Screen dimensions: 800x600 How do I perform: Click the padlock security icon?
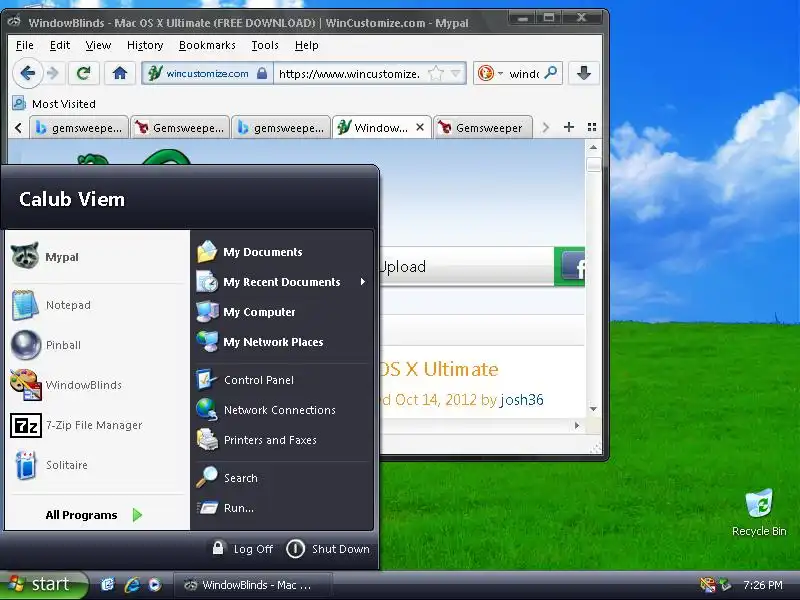(x=262, y=73)
